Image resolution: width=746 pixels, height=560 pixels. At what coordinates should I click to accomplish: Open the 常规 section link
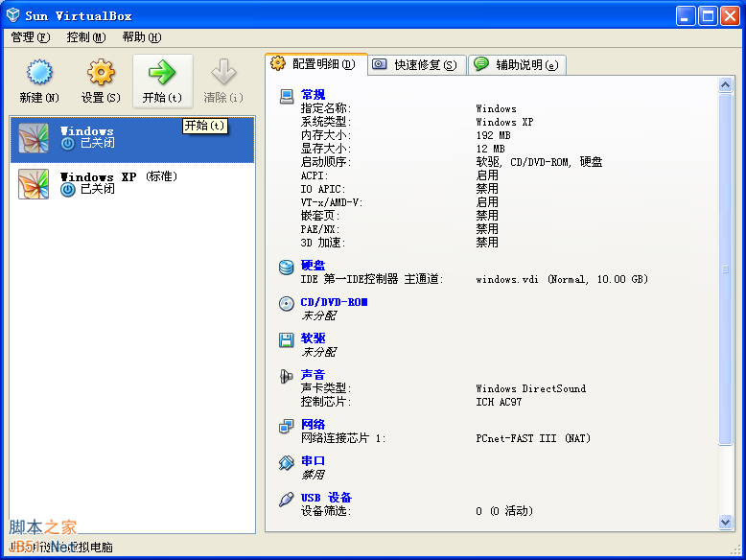click(x=313, y=95)
